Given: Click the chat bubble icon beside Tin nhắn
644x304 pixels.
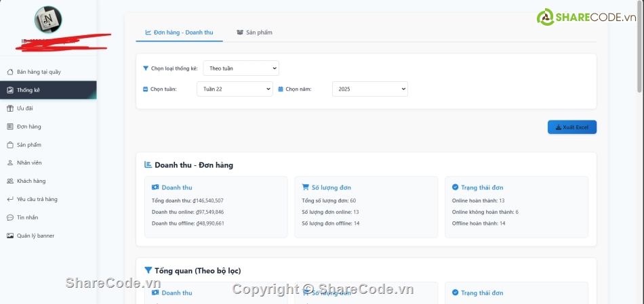Looking at the screenshot, I should click(x=10, y=217).
